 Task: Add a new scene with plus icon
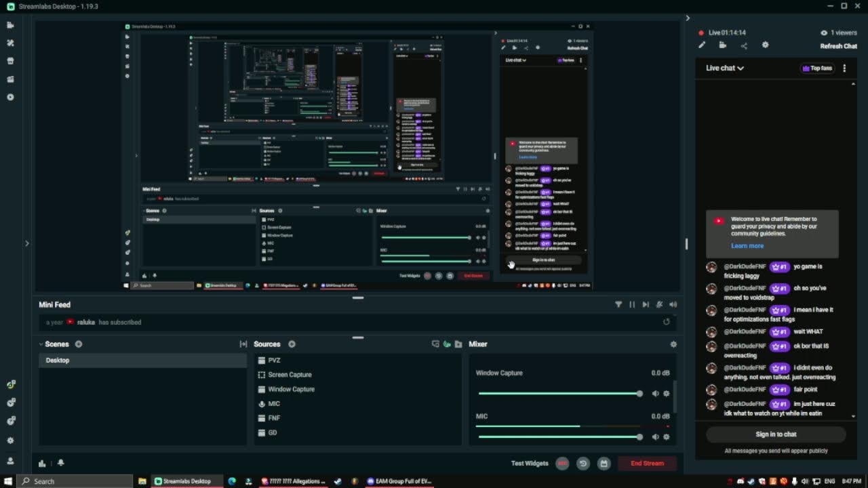click(79, 344)
